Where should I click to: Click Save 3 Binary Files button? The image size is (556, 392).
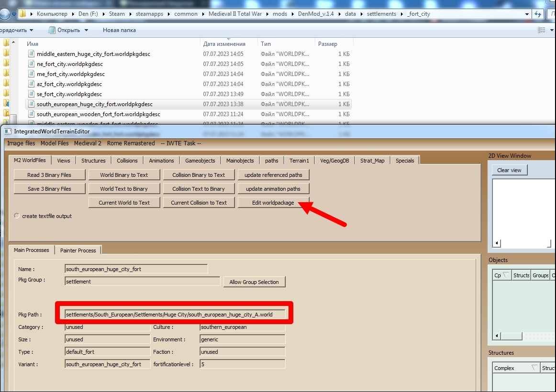pos(49,189)
